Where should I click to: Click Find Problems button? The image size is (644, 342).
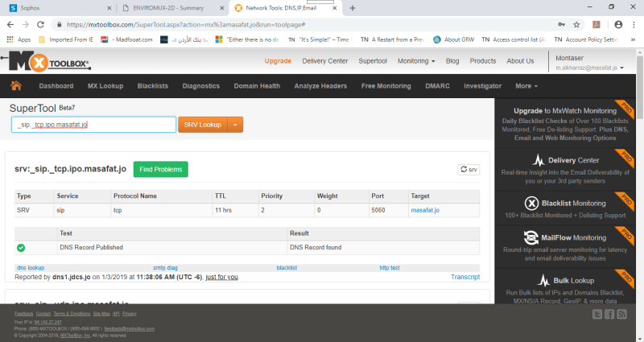(x=160, y=169)
